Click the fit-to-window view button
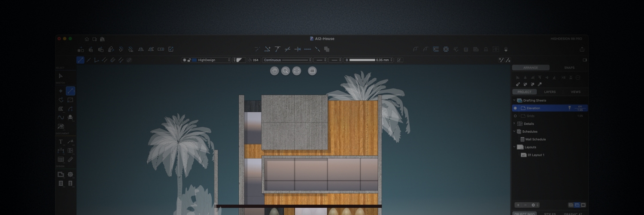 point(297,71)
